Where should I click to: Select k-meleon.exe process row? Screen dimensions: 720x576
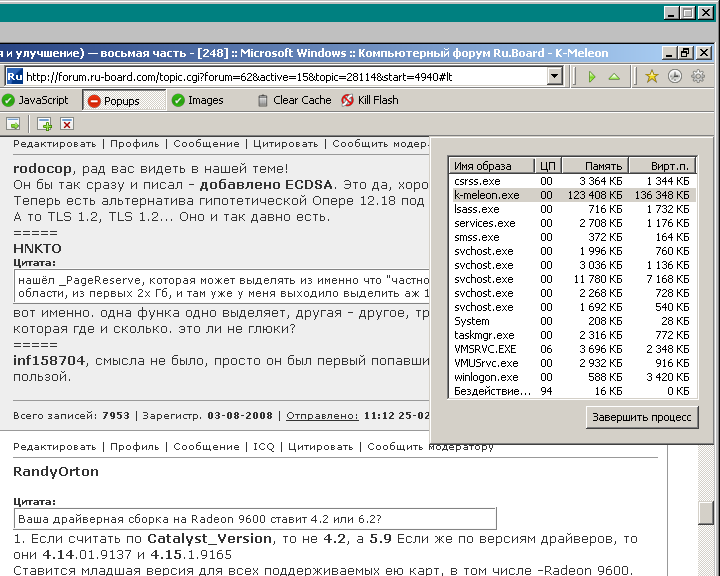[x=573, y=195]
